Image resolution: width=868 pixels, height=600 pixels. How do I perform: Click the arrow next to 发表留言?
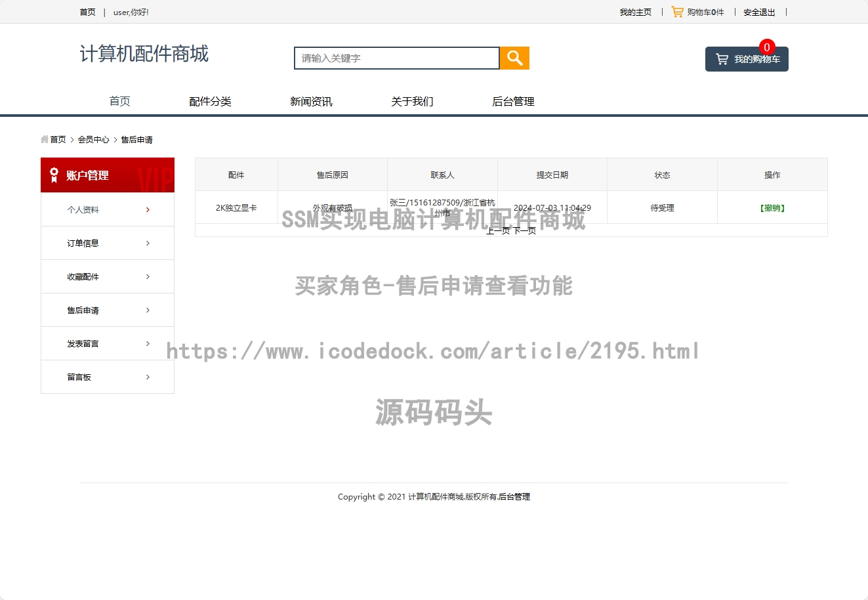click(x=148, y=343)
